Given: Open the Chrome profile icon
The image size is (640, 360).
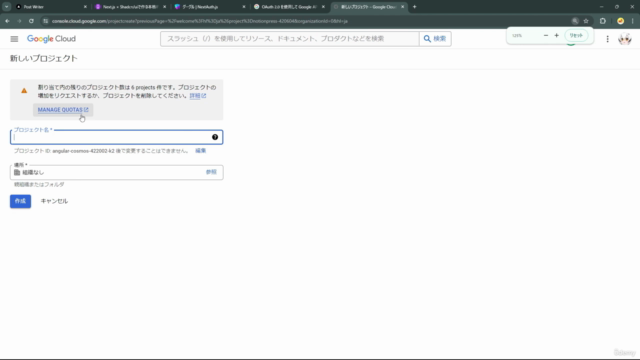Looking at the screenshot, I should coord(620,21).
